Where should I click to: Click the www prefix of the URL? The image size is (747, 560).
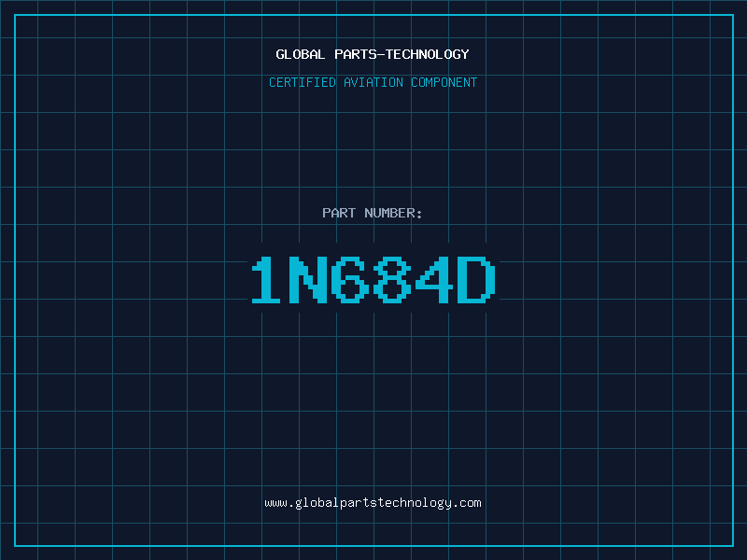pyautogui.click(x=275, y=503)
